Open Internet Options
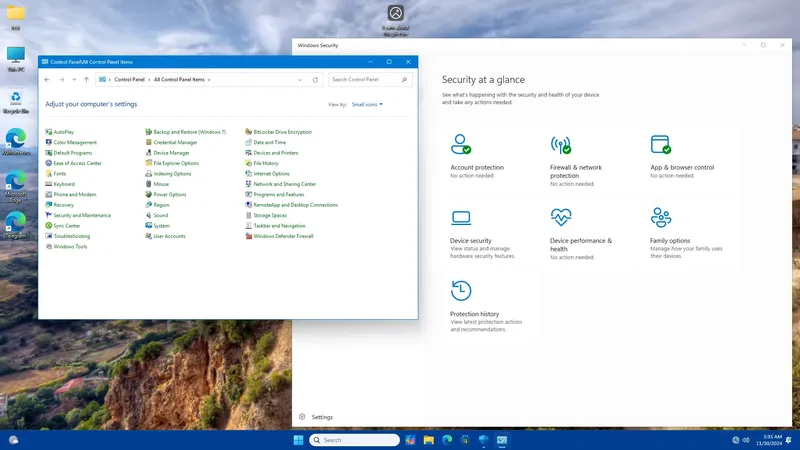Image resolution: width=800 pixels, height=450 pixels. 271,173
